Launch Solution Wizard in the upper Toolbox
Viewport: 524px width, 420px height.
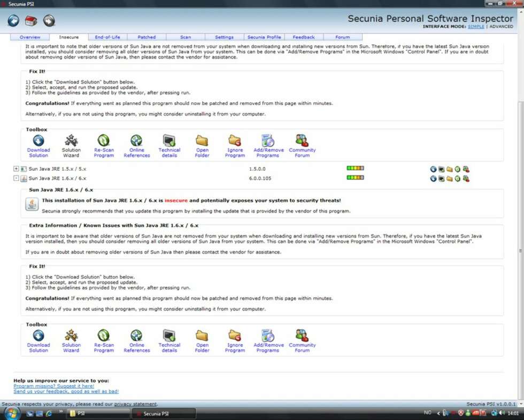point(71,146)
